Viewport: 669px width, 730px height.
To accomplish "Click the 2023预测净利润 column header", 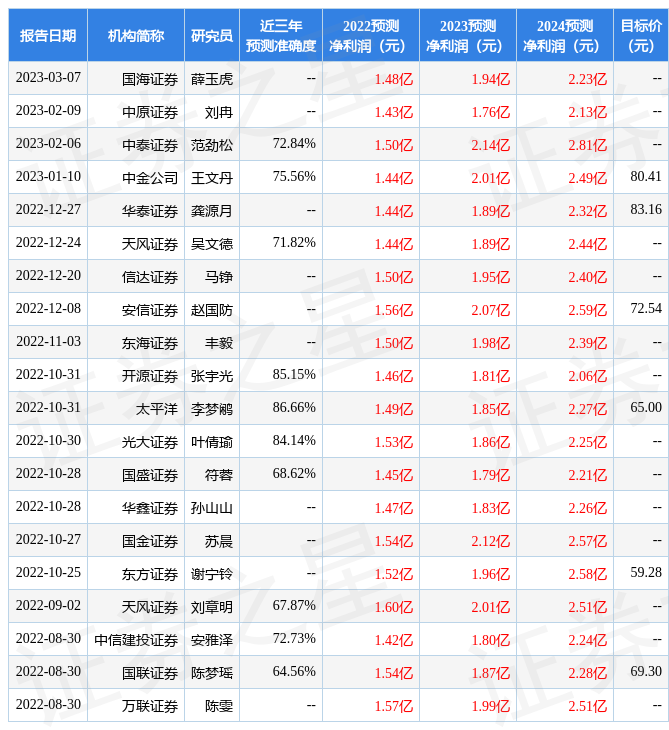I will (x=467, y=36).
